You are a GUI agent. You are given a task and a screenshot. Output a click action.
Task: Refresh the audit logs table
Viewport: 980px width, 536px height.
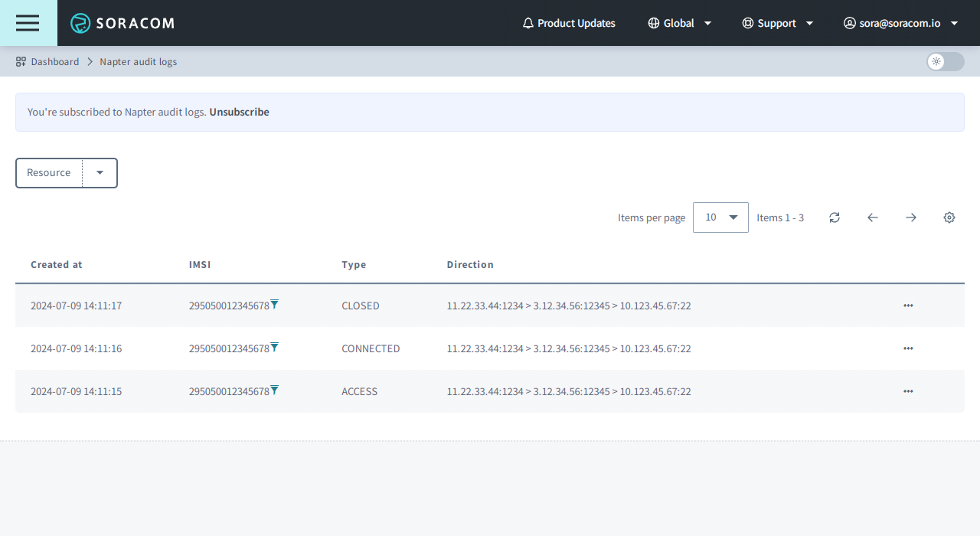pyautogui.click(x=834, y=217)
